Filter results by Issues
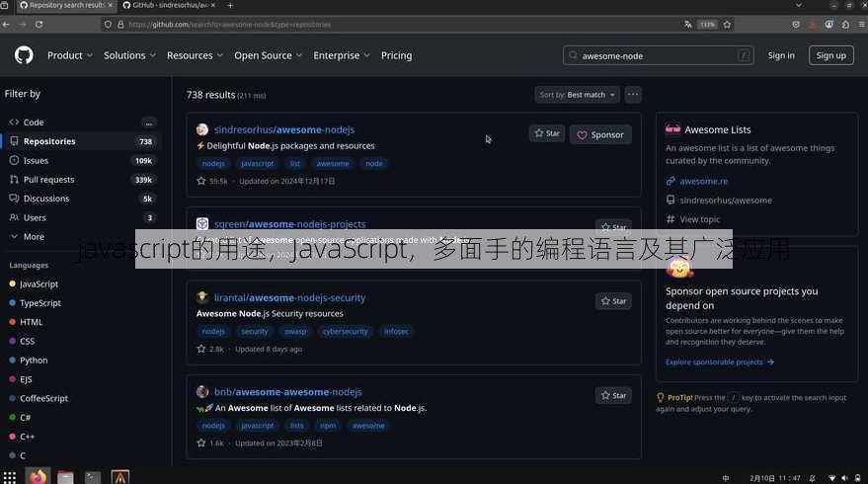 82,161
